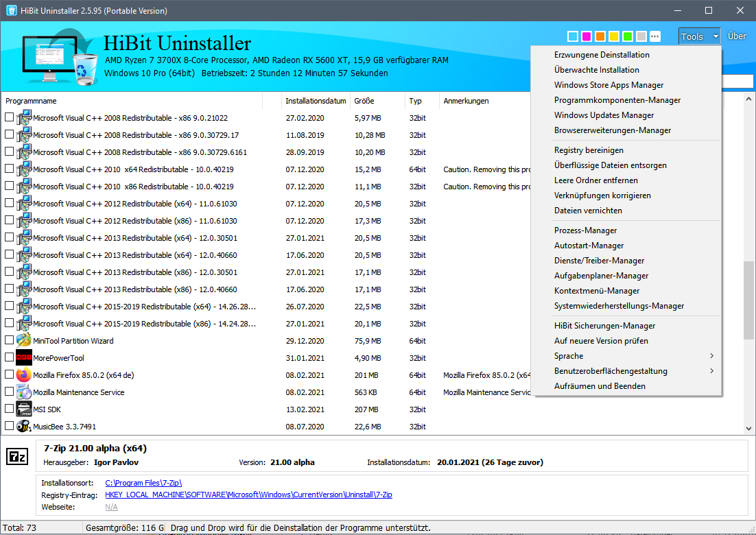Sort by the Anmerkungen column header

pos(484,101)
